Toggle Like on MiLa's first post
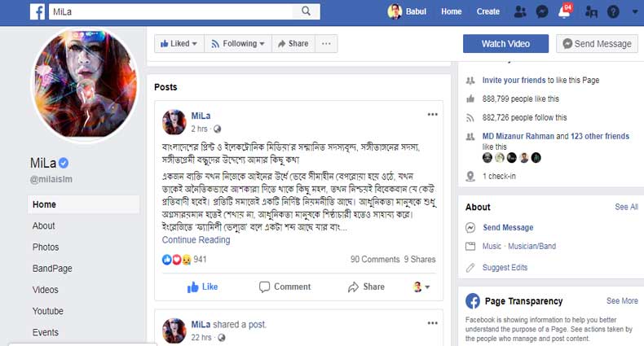Image resolution: width=644 pixels, height=346 pixels. point(202,287)
